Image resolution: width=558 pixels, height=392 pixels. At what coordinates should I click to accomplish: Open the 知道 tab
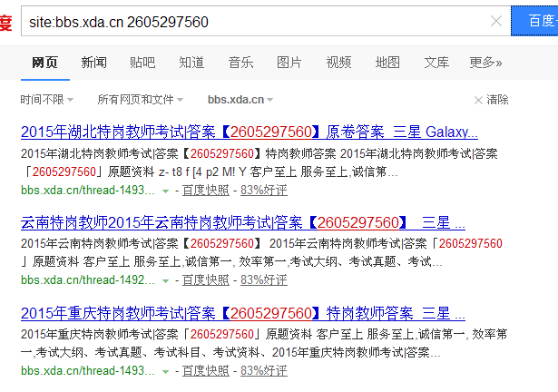pyautogui.click(x=191, y=63)
